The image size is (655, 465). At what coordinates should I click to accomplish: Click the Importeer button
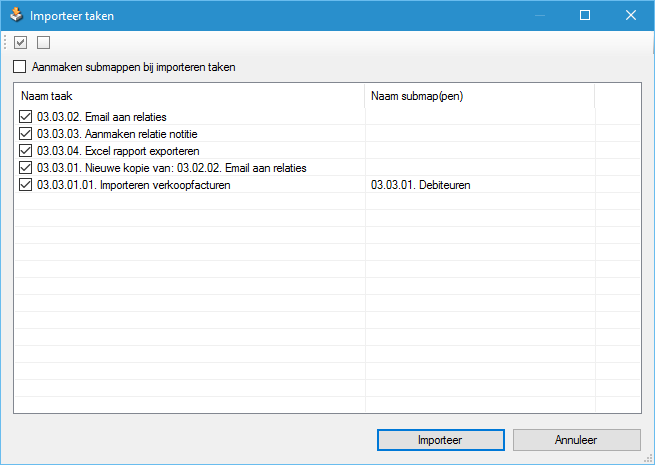pos(441,440)
